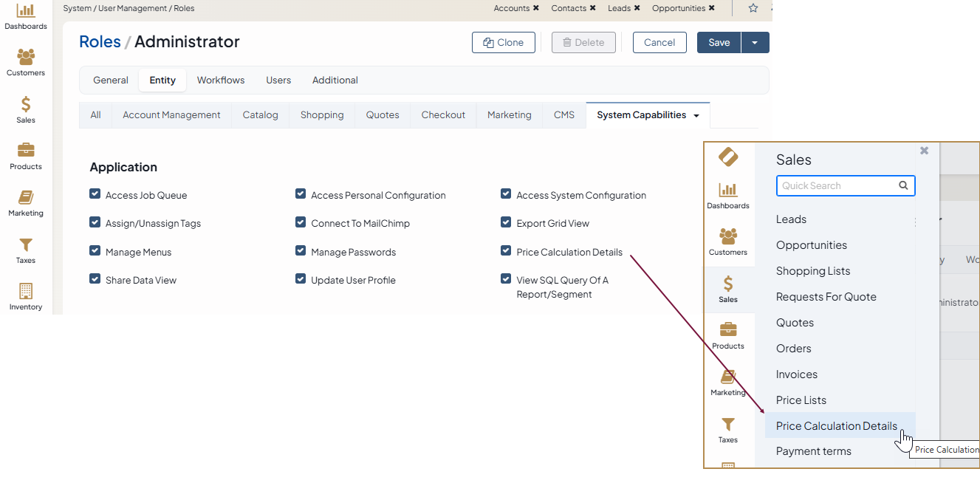Click the favorite star icon in top bar
Image resolution: width=980 pixels, height=483 pixels.
pos(753,8)
